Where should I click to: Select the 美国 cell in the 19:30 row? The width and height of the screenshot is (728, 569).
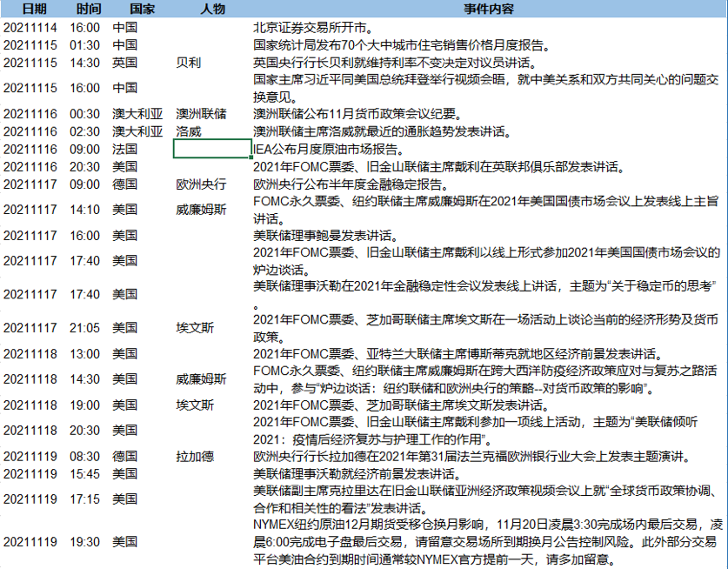pyautogui.click(x=125, y=542)
